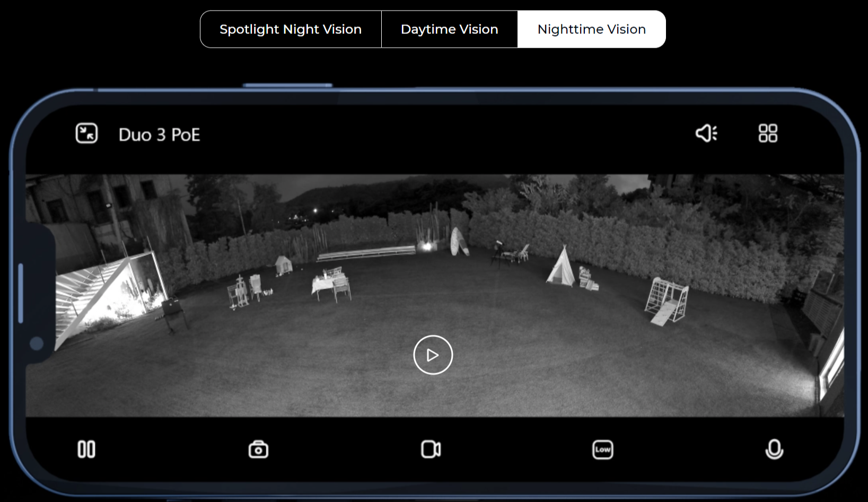This screenshot has width=868, height=502.
Task: Choose the Nighttime Vision tab
Action: click(591, 29)
